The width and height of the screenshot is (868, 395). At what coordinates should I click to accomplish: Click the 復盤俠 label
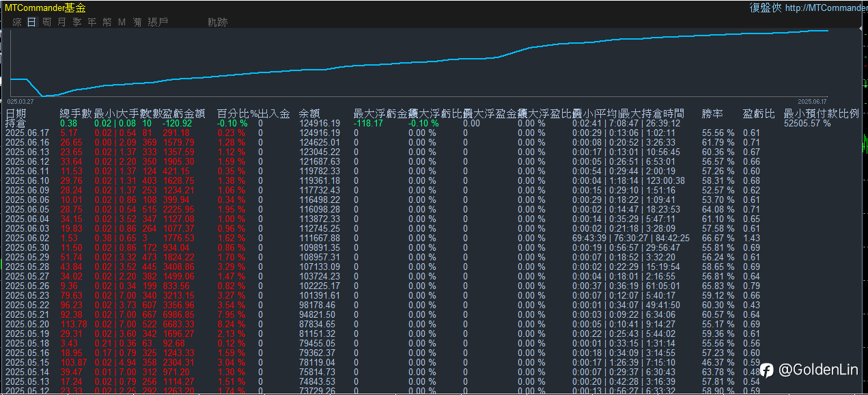coord(766,8)
